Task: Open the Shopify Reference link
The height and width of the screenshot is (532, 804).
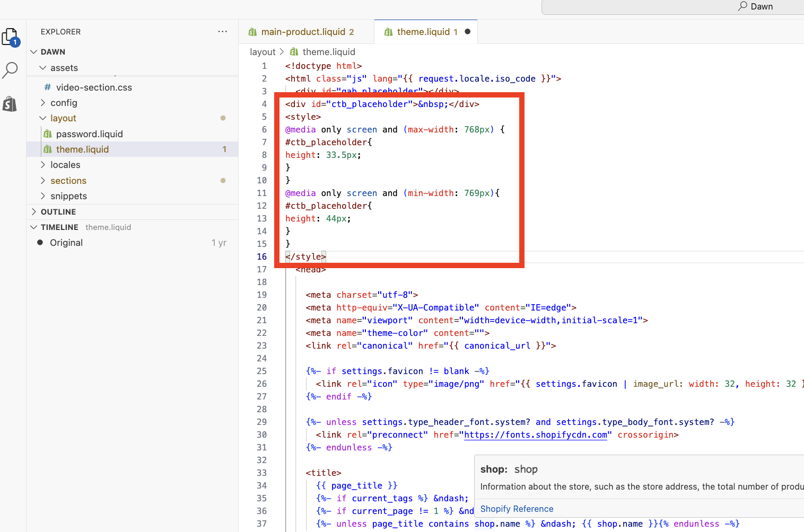Action: pos(517,509)
